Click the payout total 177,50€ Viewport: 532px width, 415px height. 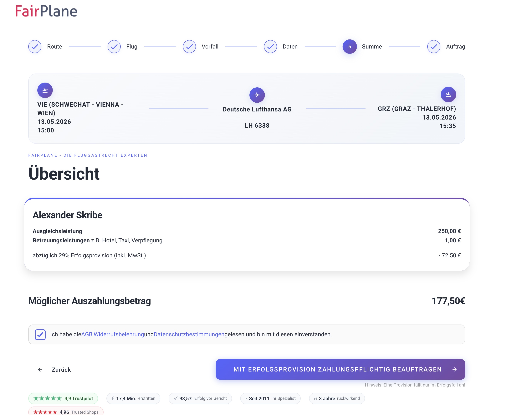(x=448, y=301)
